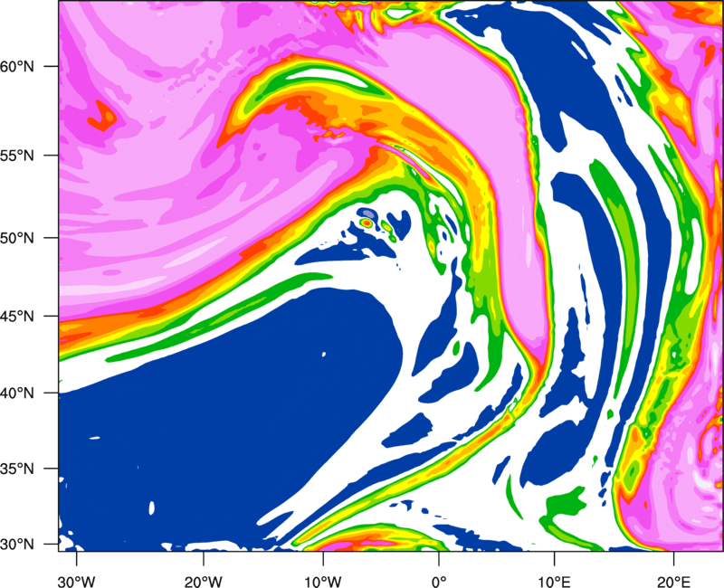This screenshot has height=588, width=724.
Task: Click the 30°N latitude label
Action: 17,545
